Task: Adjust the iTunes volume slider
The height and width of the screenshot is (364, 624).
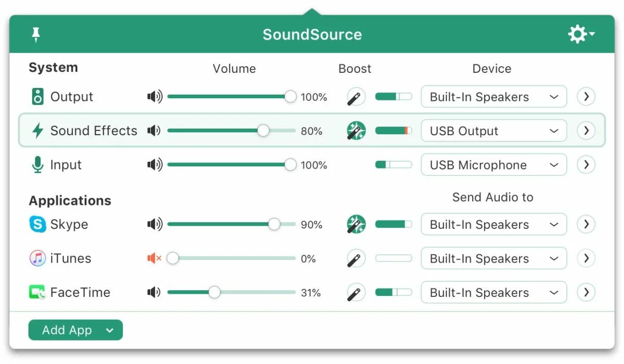Action: (x=231, y=258)
